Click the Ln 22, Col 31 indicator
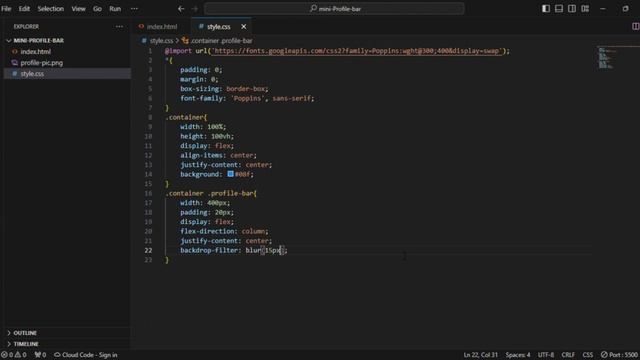The width and height of the screenshot is (640, 360). coord(480,355)
